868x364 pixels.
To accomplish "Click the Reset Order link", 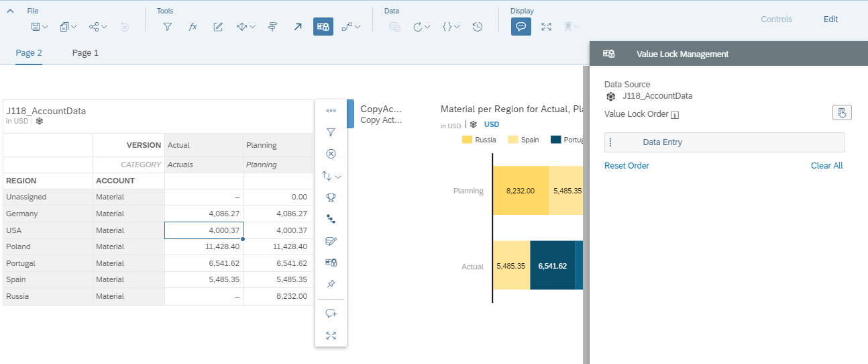I will 627,165.
